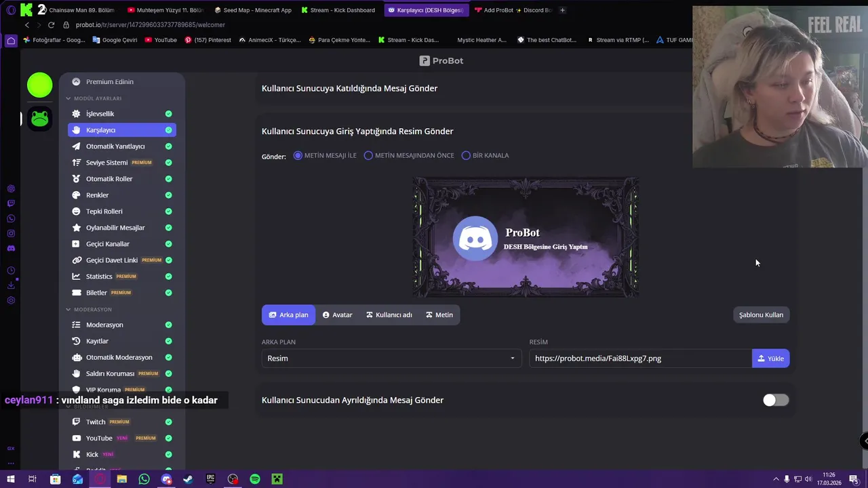Select METİN MESAJI İLE radio option
The width and height of the screenshot is (868, 488).
tap(325, 155)
